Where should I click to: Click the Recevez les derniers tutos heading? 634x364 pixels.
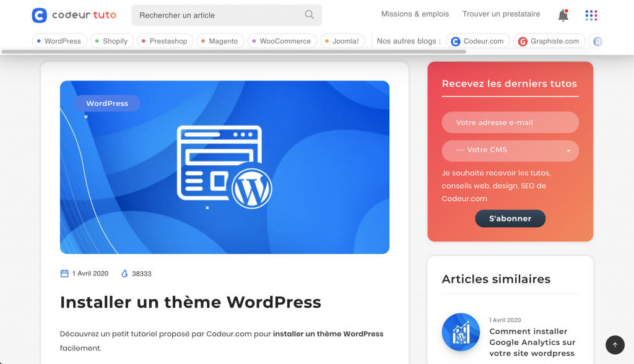coord(509,84)
